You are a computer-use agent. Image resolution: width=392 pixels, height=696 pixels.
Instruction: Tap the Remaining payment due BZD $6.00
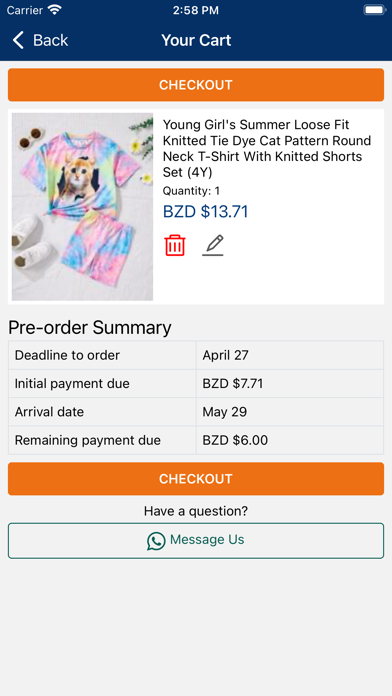click(x=235, y=440)
